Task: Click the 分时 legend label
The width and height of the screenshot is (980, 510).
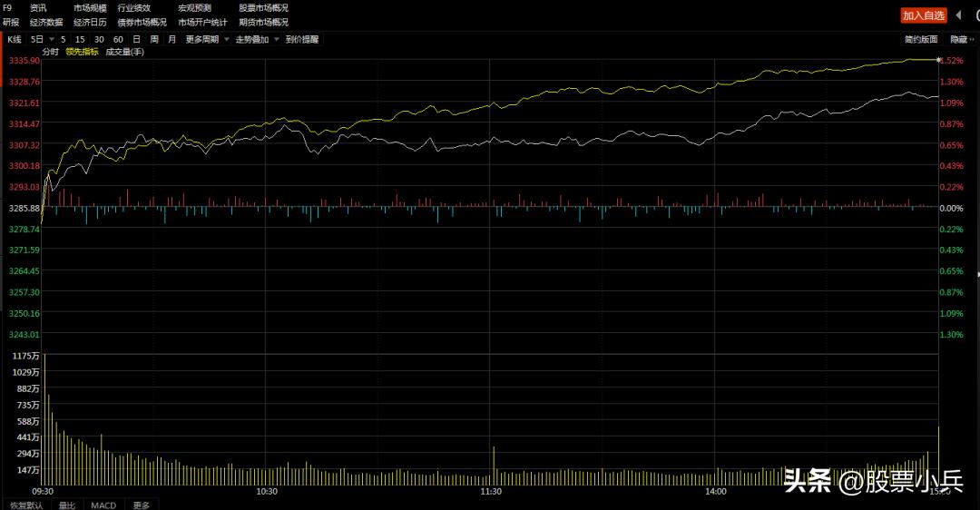Action: pyautogui.click(x=50, y=52)
